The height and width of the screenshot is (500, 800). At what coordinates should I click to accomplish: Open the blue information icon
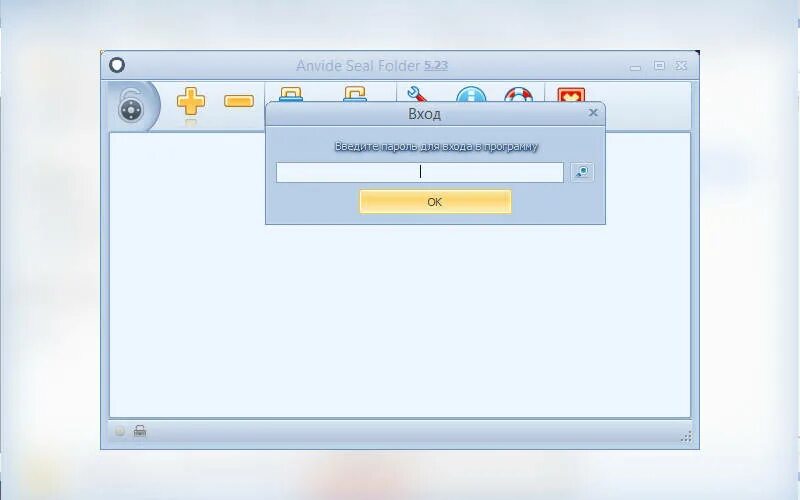tap(471, 95)
